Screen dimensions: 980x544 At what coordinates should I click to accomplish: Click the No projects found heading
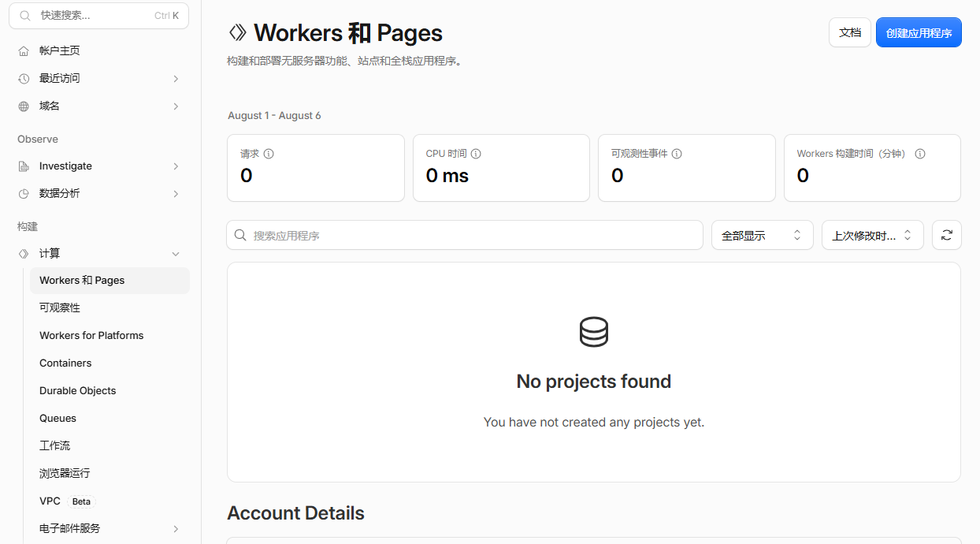click(x=594, y=382)
